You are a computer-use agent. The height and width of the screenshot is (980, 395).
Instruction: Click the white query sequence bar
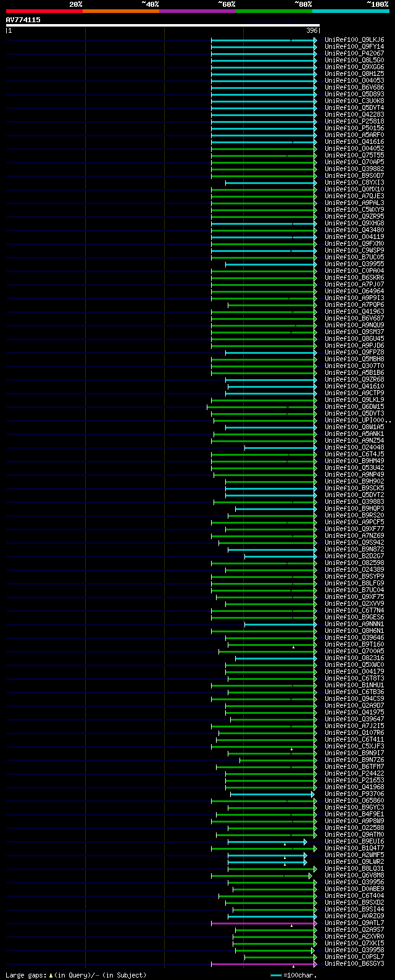163,25
